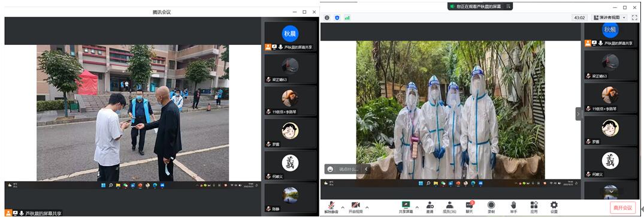
Task: Click the 共享屏幕 share screen item
Action: point(406,207)
